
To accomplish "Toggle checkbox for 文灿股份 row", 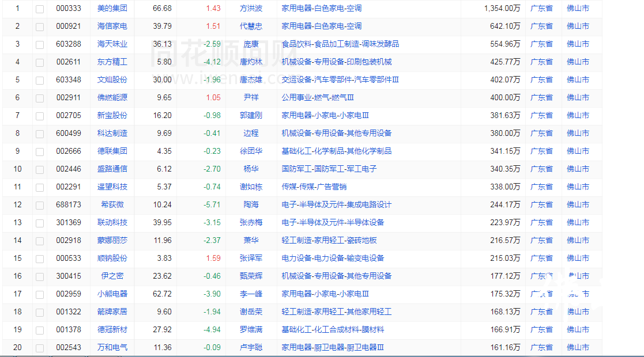I will click(40, 81).
